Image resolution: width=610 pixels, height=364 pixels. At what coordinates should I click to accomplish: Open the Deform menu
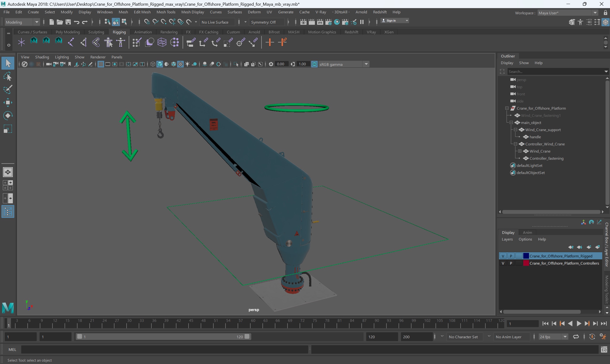click(254, 12)
